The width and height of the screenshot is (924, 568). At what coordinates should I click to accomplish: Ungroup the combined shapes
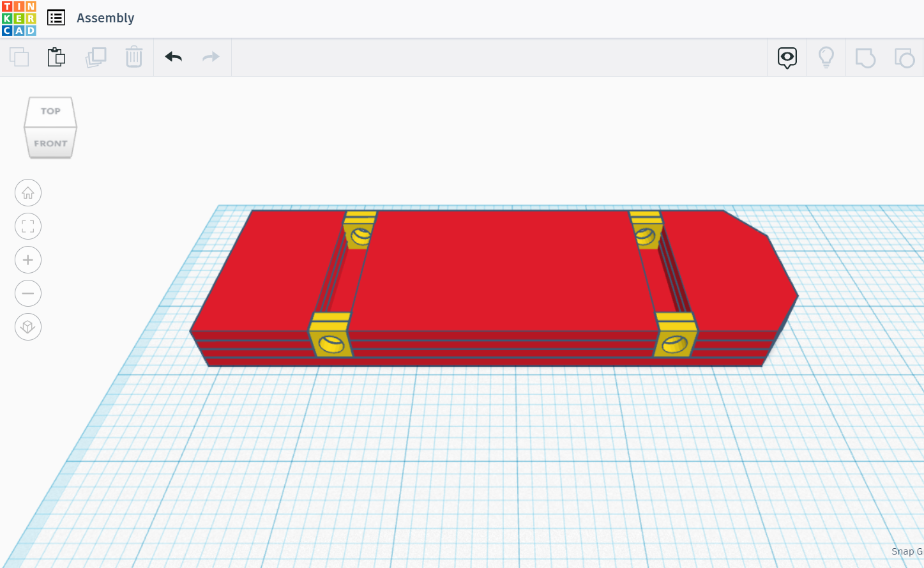[x=905, y=57]
